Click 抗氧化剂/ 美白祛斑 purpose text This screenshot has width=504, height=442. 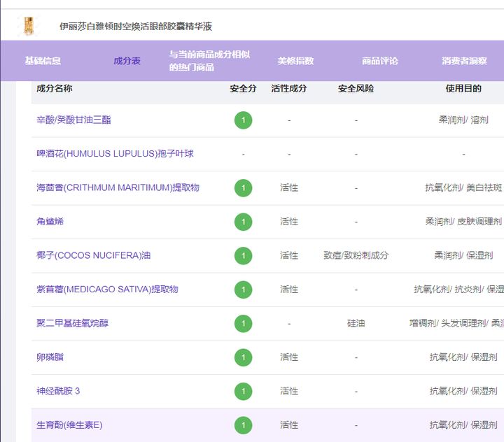(x=463, y=187)
